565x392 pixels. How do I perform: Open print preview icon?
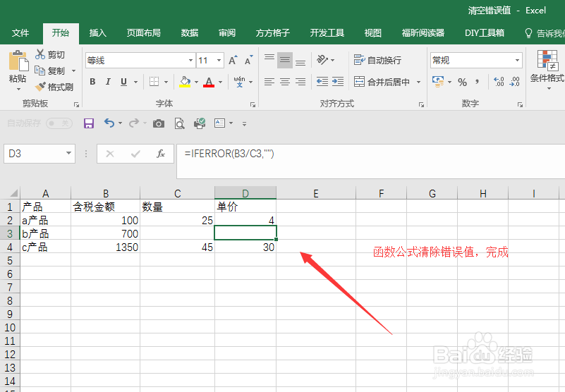tap(179, 123)
